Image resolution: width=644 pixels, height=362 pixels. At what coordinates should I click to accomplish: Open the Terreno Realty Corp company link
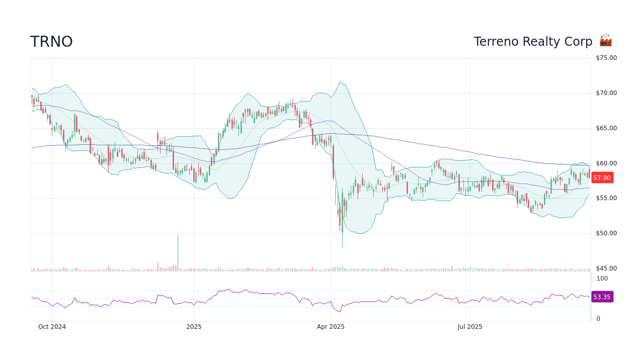tap(533, 41)
